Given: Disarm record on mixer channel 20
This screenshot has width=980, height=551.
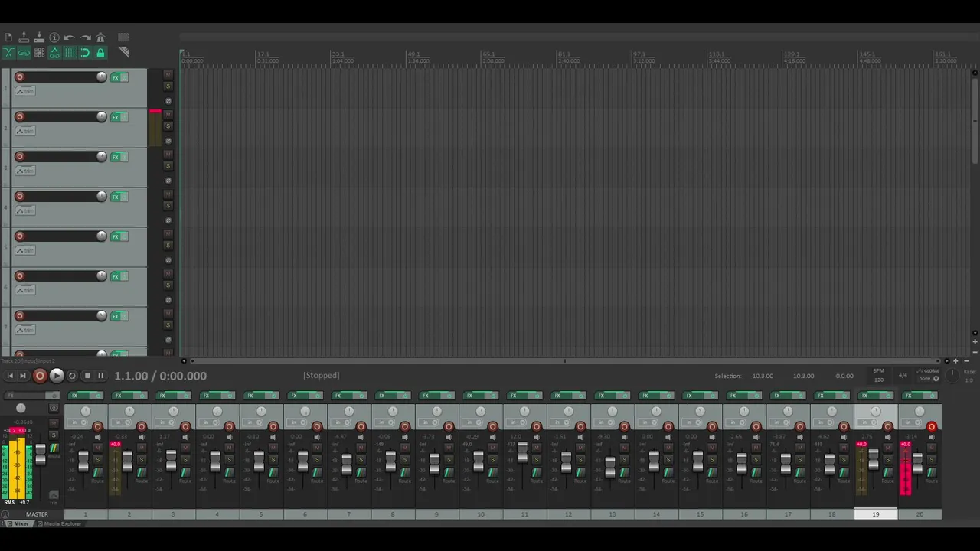Looking at the screenshot, I should [932, 427].
